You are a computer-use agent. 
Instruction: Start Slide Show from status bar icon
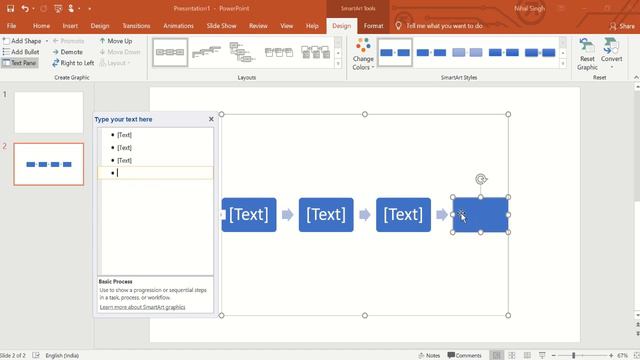[542, 356]
